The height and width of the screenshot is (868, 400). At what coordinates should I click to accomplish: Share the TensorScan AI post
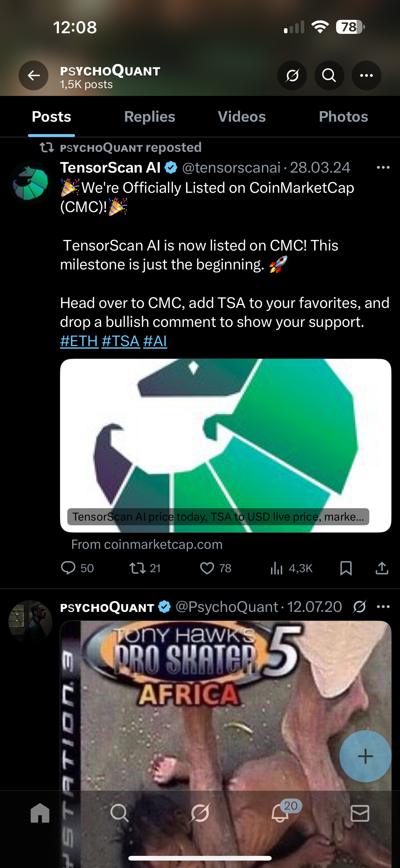click(382, 568)
